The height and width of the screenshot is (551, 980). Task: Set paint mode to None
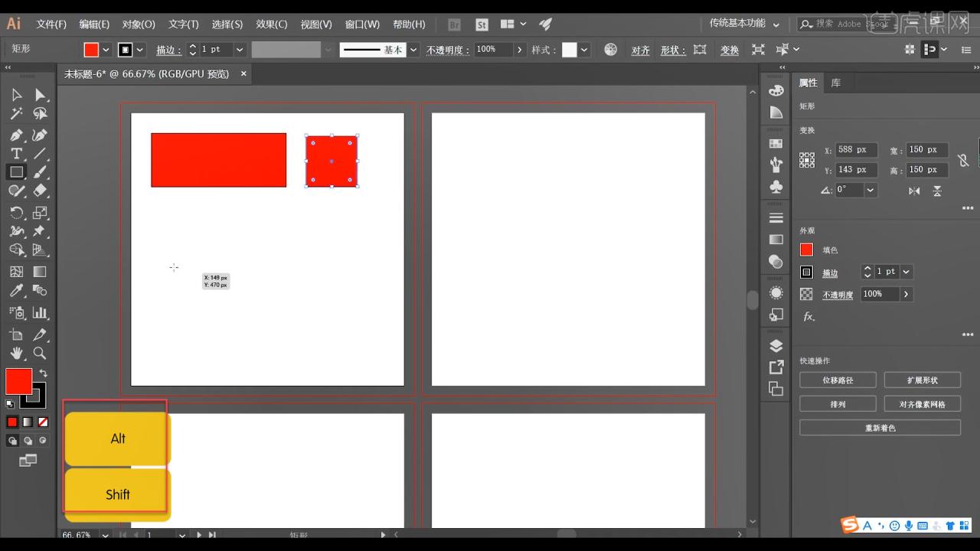(43, 422)
